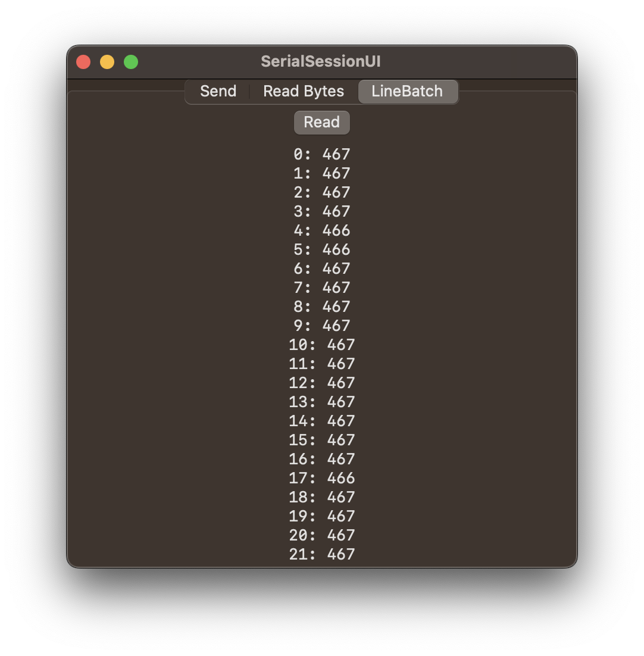This screenshot has height=656, width=644.
Task: Select the line '1: 467'
Action: coord(321,173)
